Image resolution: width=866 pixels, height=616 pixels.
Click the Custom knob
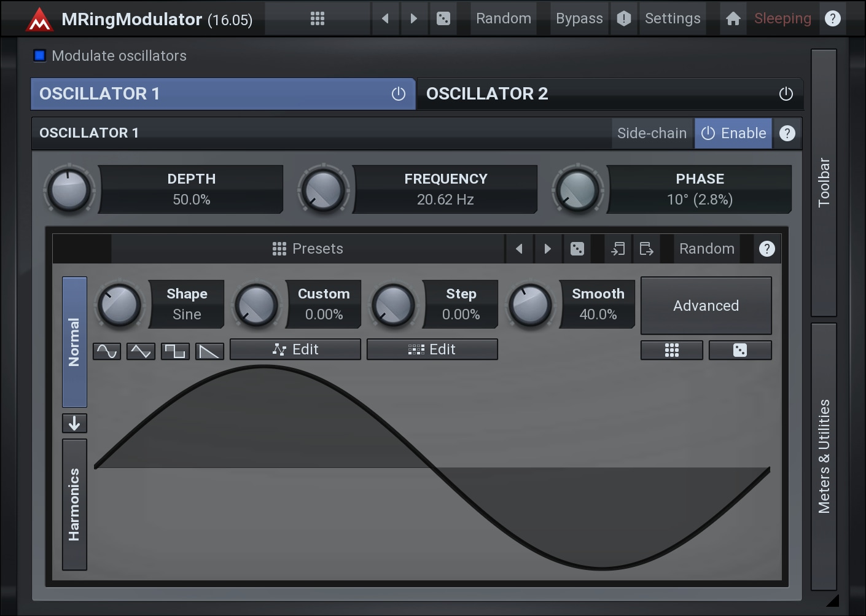[x=257, y=304]
